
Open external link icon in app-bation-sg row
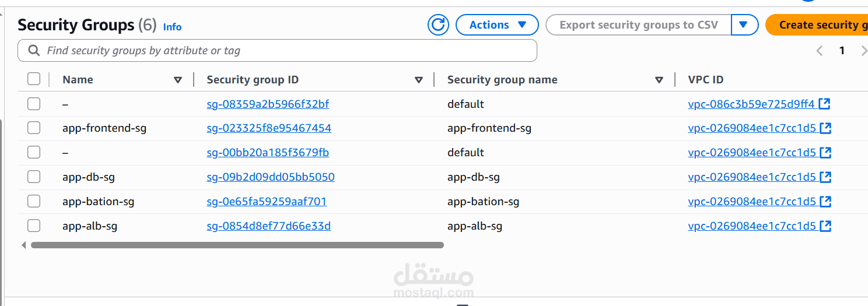click(825, 201)
